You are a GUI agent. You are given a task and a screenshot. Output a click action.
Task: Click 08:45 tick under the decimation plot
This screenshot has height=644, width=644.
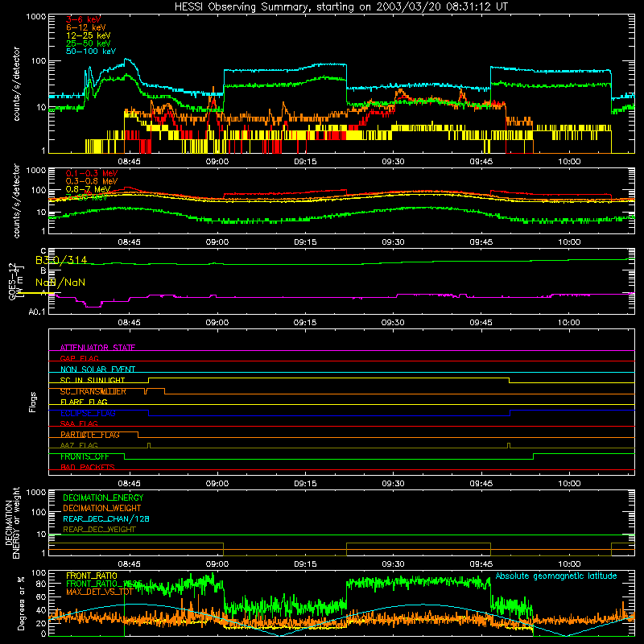tap(129, 564)
